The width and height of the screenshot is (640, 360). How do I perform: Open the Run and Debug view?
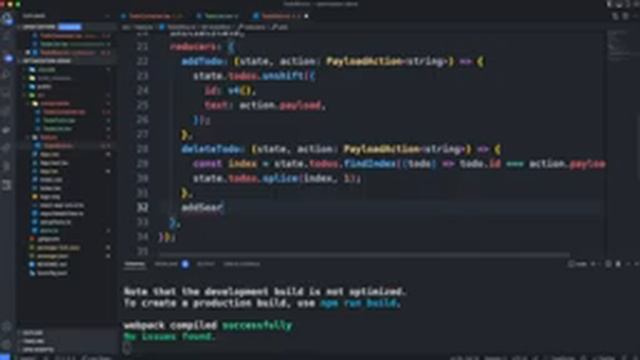tap(7, 75)
